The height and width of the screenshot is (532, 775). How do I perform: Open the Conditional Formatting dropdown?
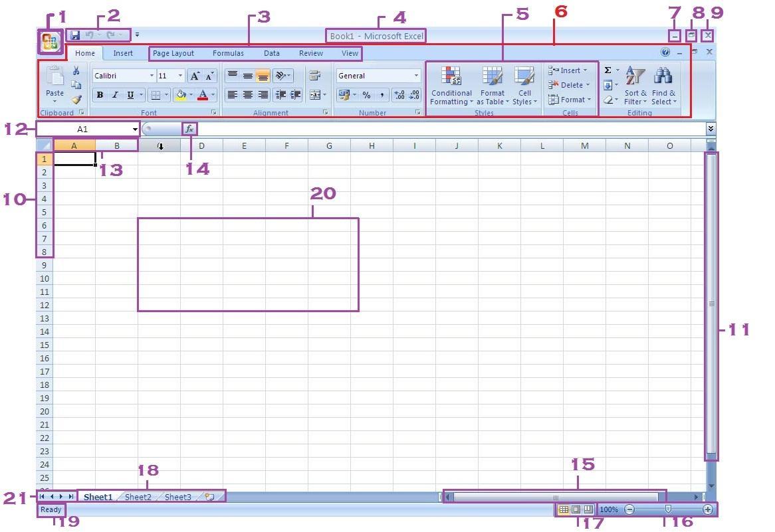(451, 86)
